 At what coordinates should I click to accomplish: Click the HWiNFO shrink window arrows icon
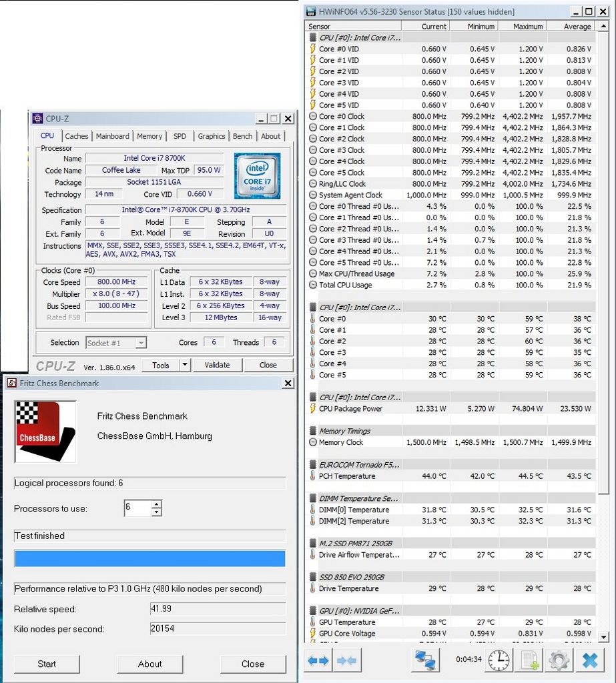tap(346, 660)
